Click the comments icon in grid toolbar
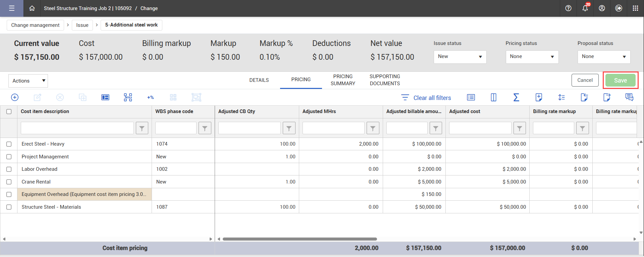Screen dimensions: 644x257 coord(629,97)
